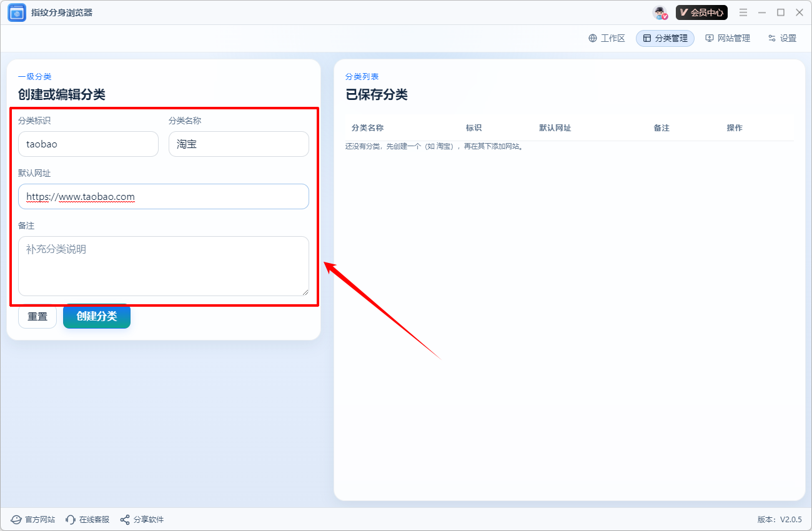Select the 分类管理 tab

(665, 38)
